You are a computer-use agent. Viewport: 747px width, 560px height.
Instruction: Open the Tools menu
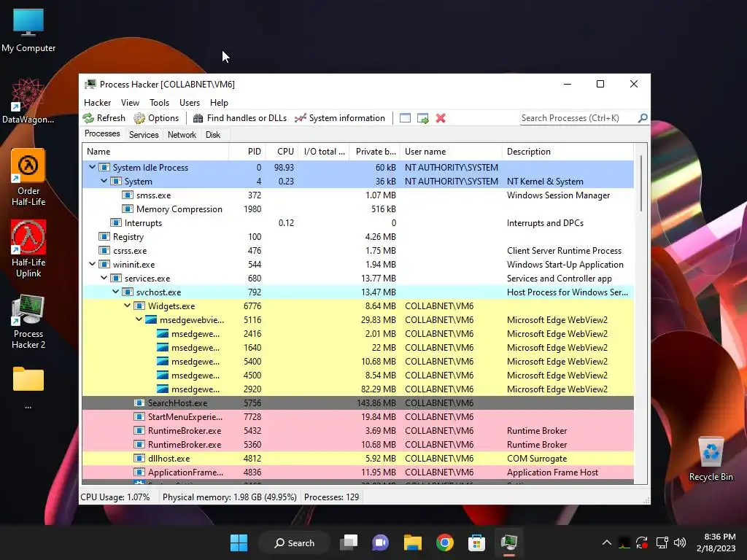pos(159,102)
